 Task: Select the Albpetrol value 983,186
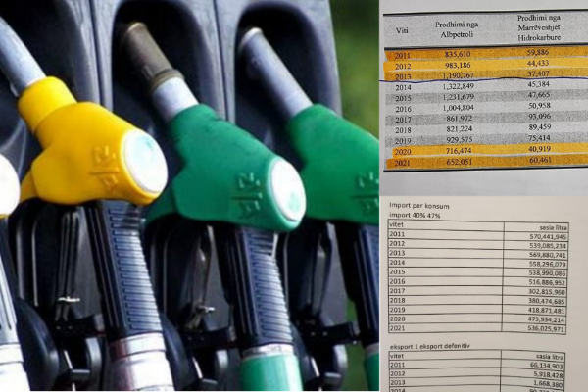tap(458, 65)
